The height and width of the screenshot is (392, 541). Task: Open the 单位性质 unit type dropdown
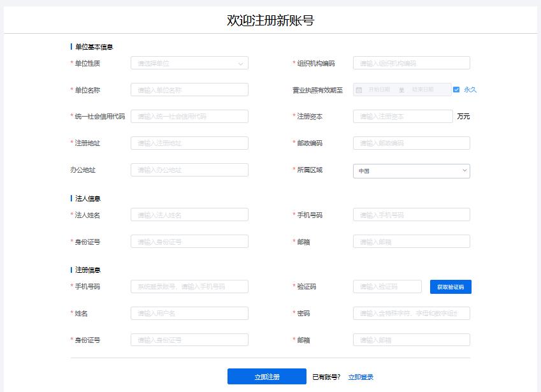coord(189,62)
